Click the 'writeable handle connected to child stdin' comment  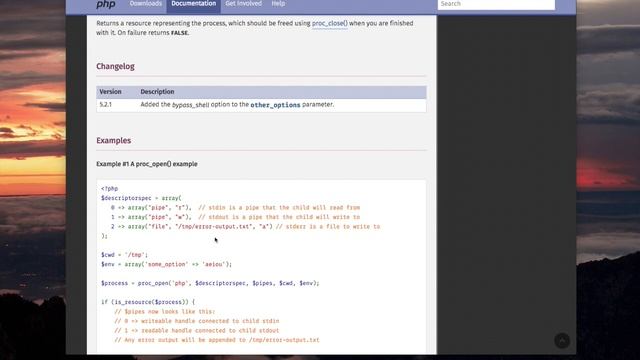[x=197, y=321]
